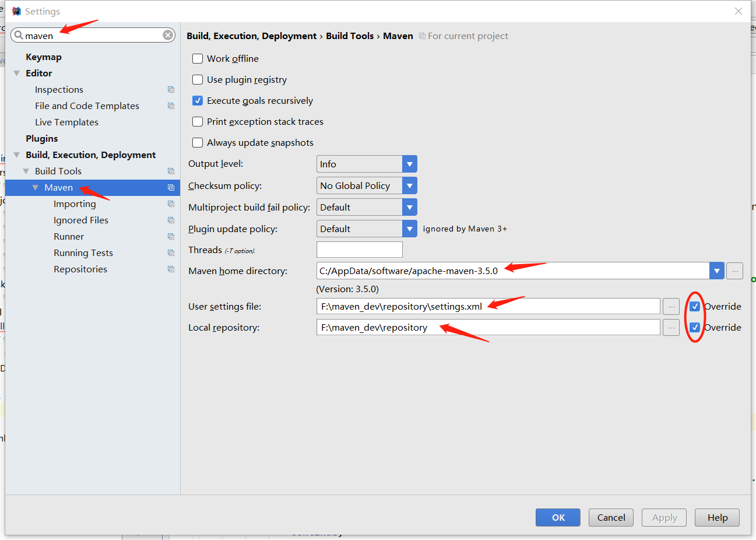The width and height of the screenshot is (756, 540).
Task: Click '(Version: 3.5.0)' text
Action: 347,289
